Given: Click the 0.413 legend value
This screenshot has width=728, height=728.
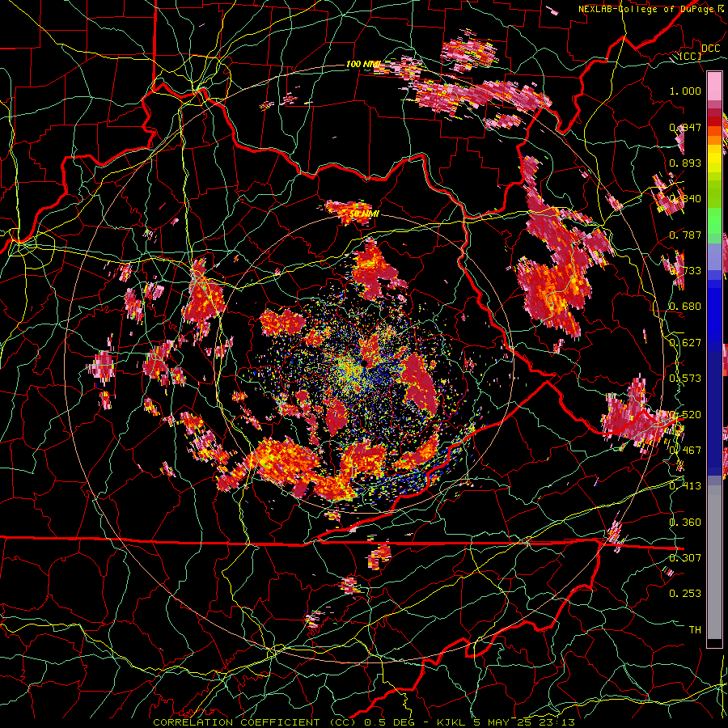Looking at the screenshot, I should pyautogui.click(x=685, y=486).
